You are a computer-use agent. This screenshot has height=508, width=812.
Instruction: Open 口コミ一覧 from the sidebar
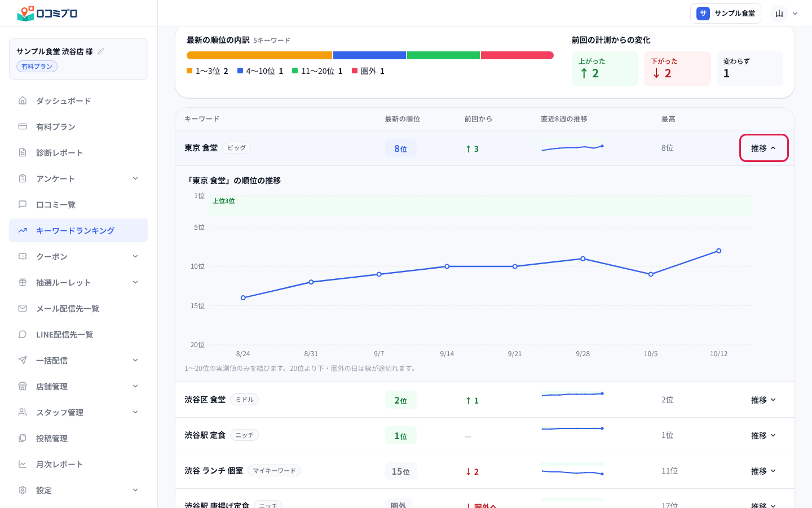point(78,204)
